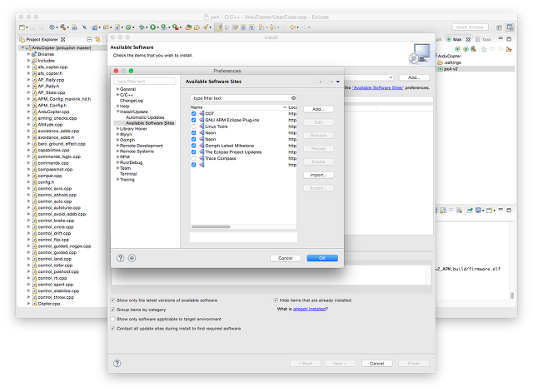Viewport: 533px width, 392px height.
Task: Switch to the Task tab at right
Action: [484, 39]
